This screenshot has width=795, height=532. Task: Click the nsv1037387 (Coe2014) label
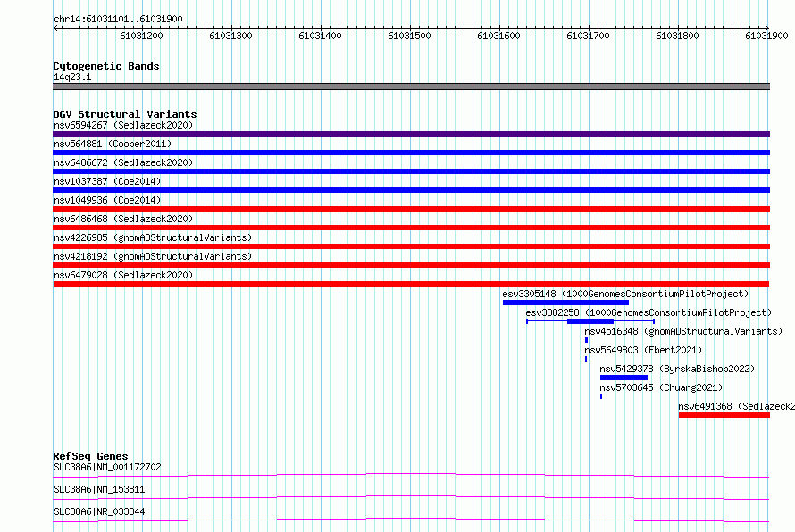[107, 181]
